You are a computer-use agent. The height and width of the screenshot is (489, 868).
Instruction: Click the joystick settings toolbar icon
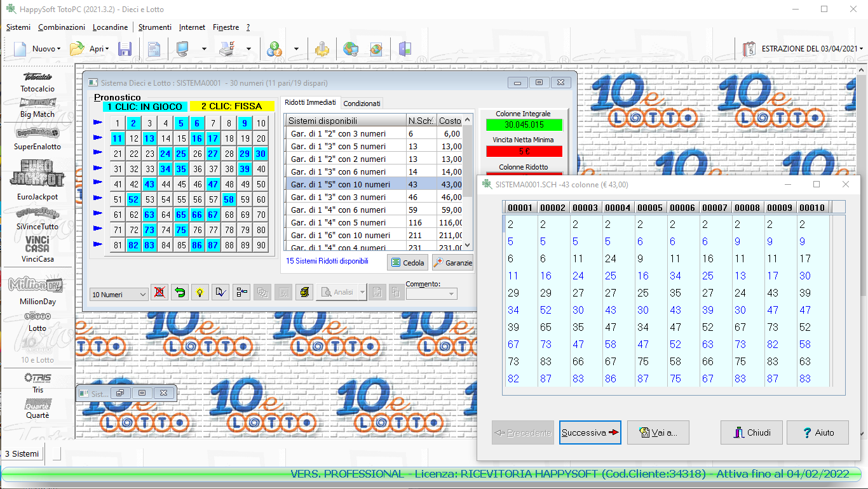click(323, 49)
